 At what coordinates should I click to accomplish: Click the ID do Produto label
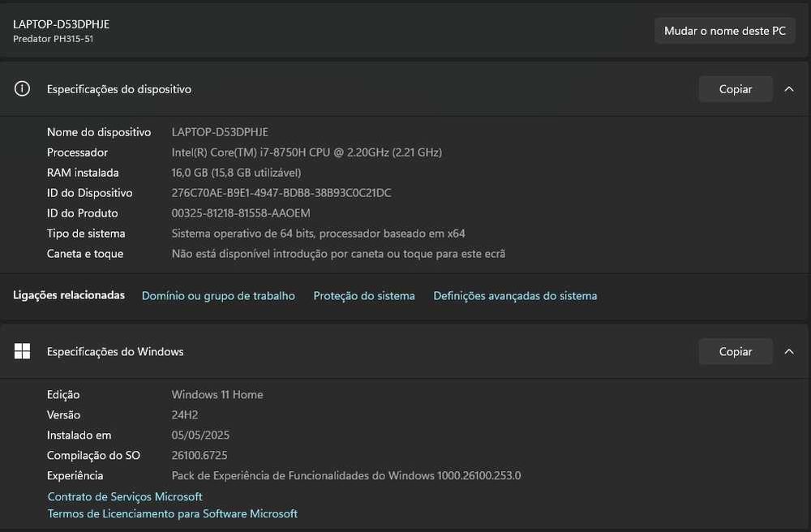[82, 212]
